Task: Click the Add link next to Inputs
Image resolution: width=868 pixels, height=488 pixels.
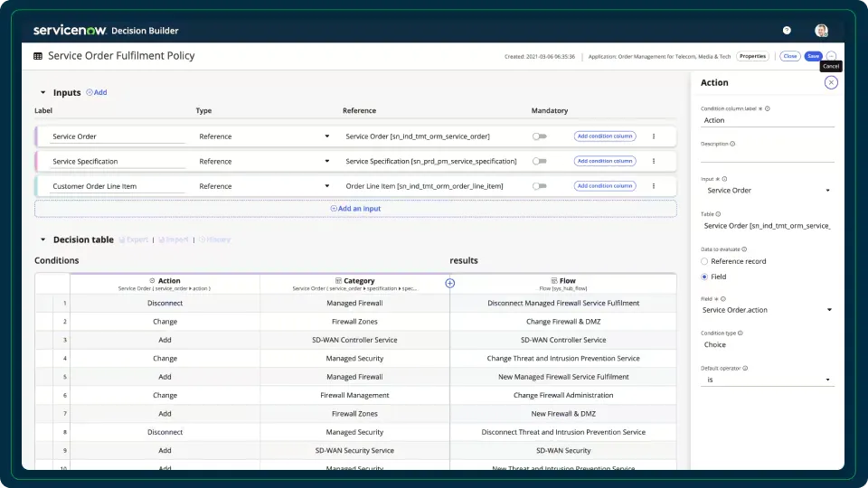Action: pyautogui.click(x=97, y=92)
